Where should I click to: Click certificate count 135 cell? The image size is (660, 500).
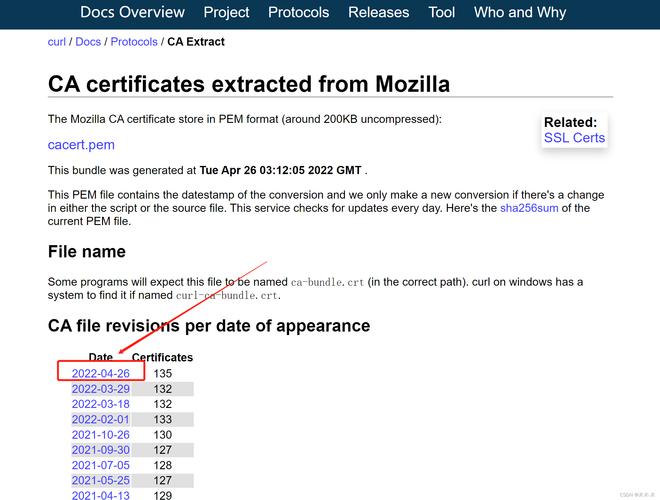click(x=162, y=373)
